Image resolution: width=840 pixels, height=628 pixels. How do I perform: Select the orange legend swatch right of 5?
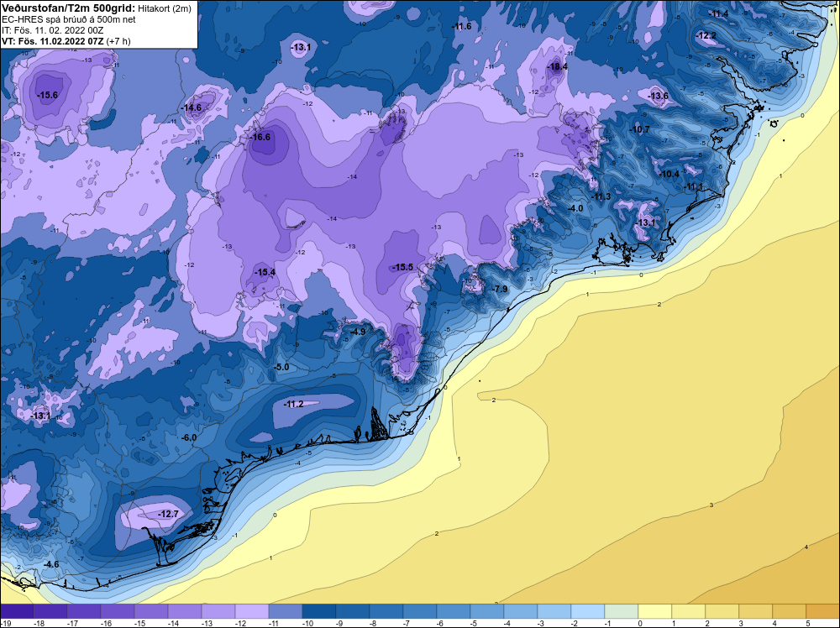coord(823,611)
